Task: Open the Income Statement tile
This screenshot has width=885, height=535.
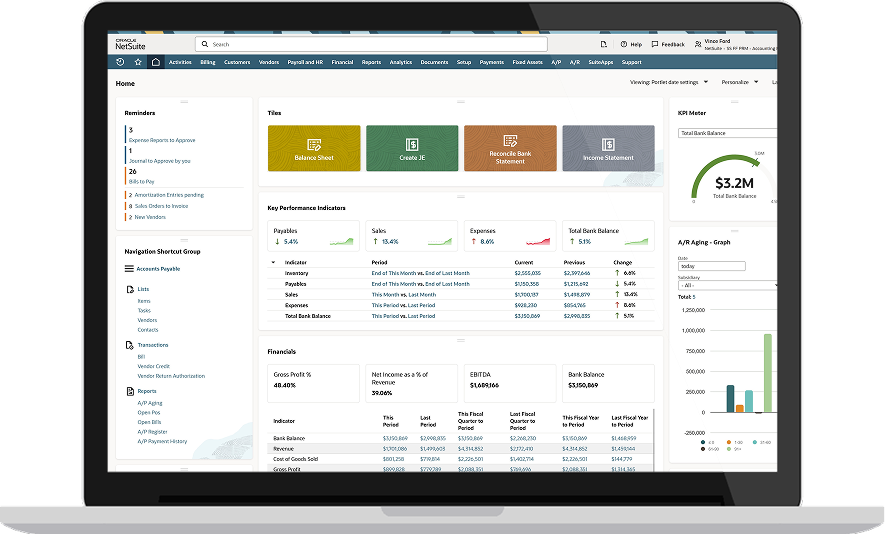Action: [608, 149]
